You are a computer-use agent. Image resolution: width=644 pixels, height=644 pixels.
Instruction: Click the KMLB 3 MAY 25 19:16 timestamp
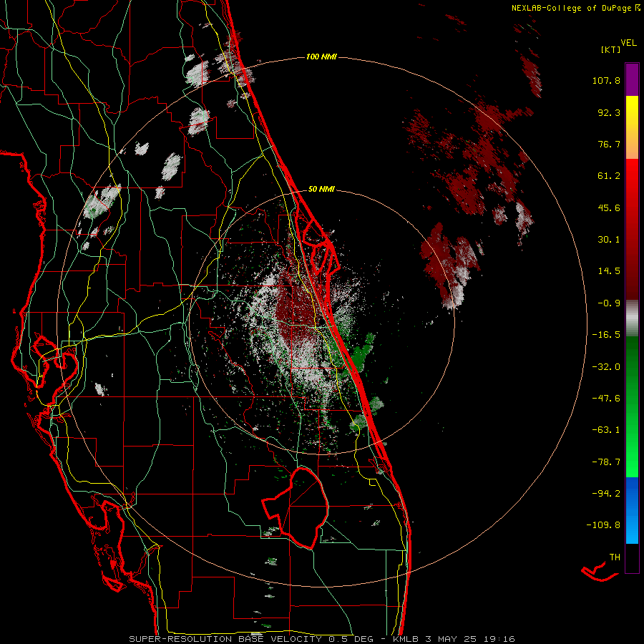tap(454, 639)
